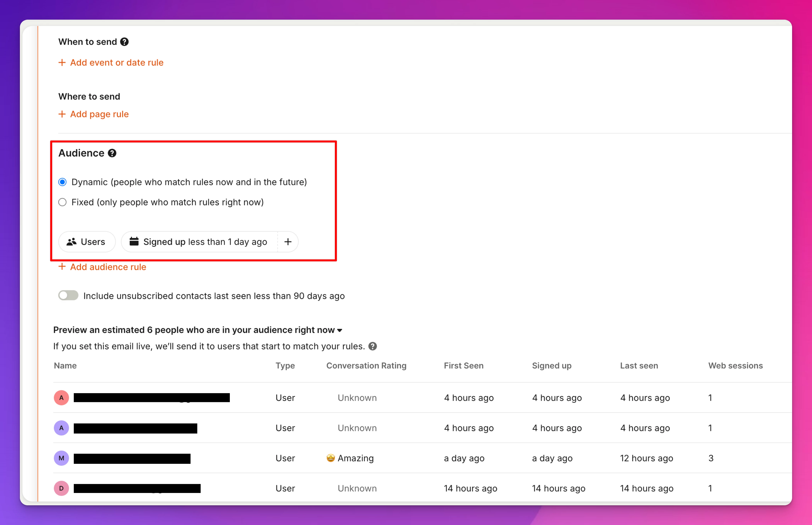Toggle include unsubscribed contacts switch
The height and width of the screenshot is (525, 812).
click(x=68, y=295)
